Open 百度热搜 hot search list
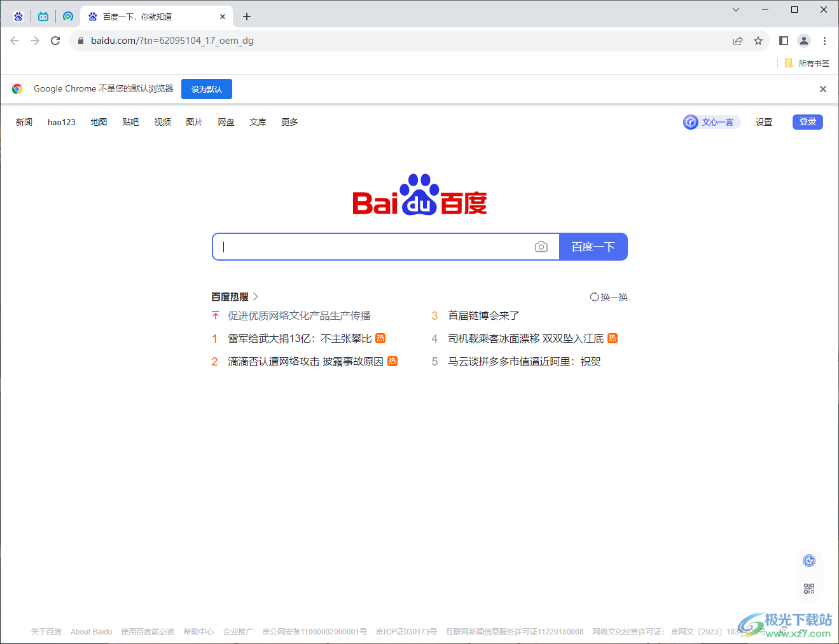The width and height of the screenshot is (839, 644). click(230, 297)
